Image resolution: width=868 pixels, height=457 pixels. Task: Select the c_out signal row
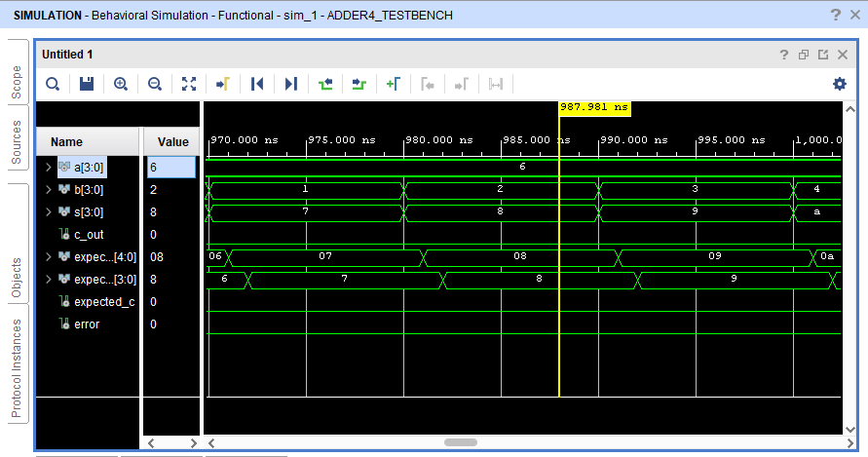click(88, 234)
